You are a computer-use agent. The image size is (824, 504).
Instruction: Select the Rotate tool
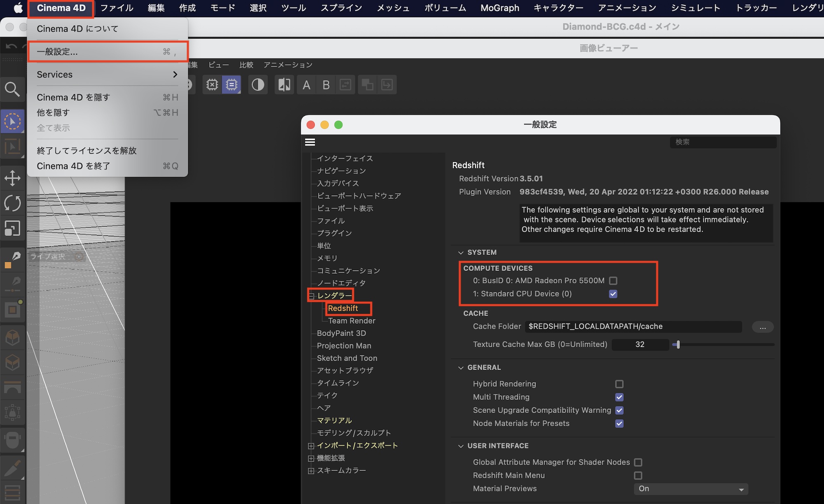coord(13,203)
